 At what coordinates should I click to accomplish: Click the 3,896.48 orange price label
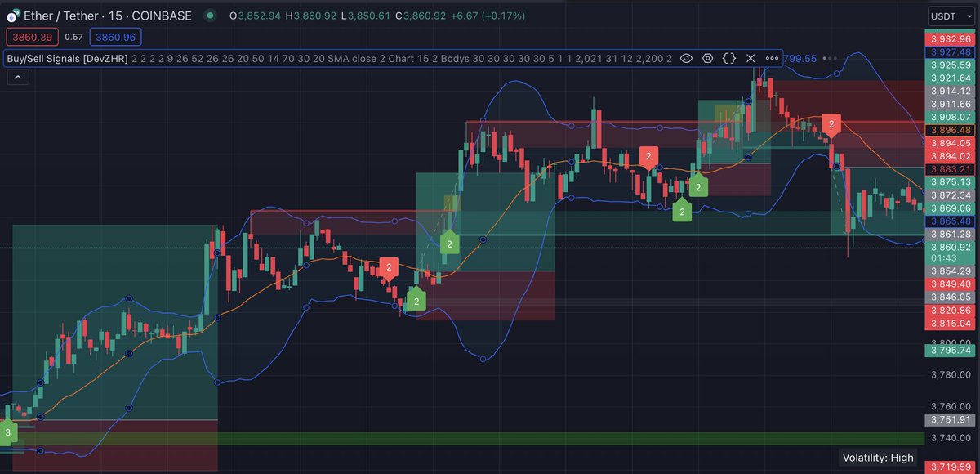click(x=949, y=130)
